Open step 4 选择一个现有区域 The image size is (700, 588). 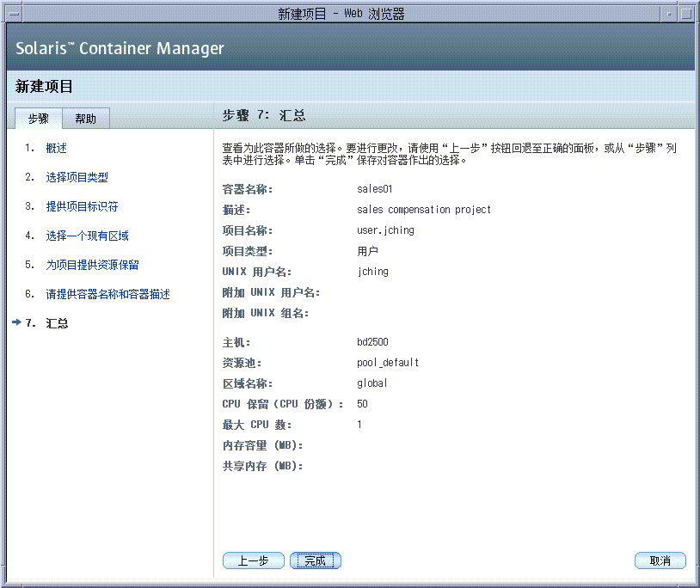click(87, 236)
